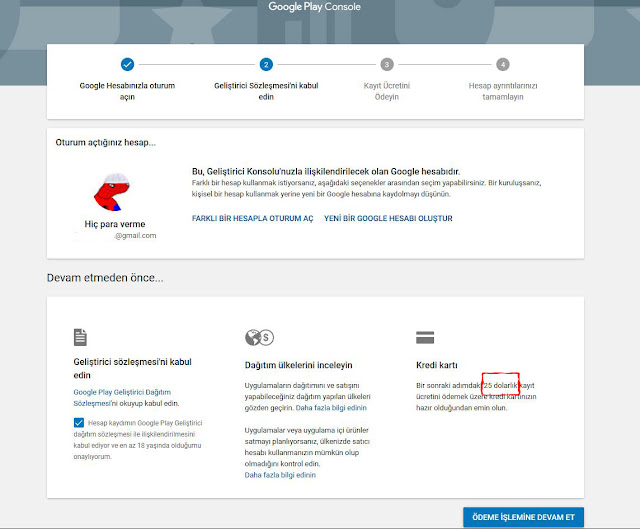This screenshot has width=640, height=529.
Task: Click the credit card icon
Action: click(425, 338)
